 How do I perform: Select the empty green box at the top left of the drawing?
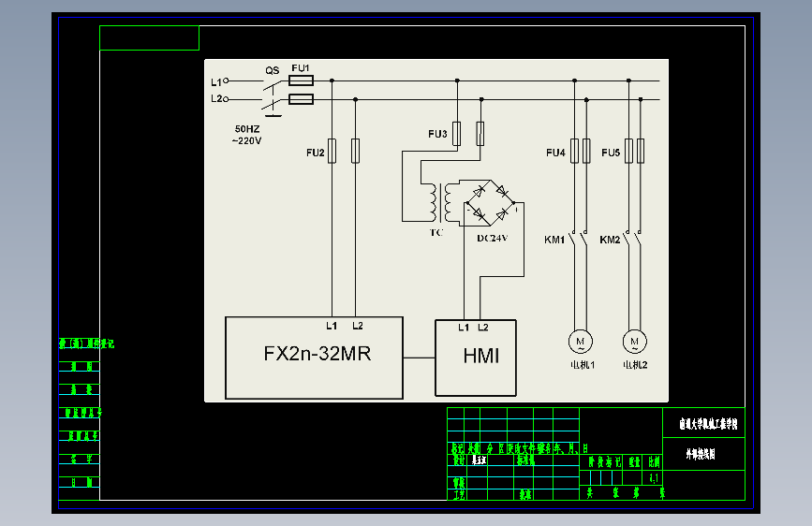[x=149, y=37]
